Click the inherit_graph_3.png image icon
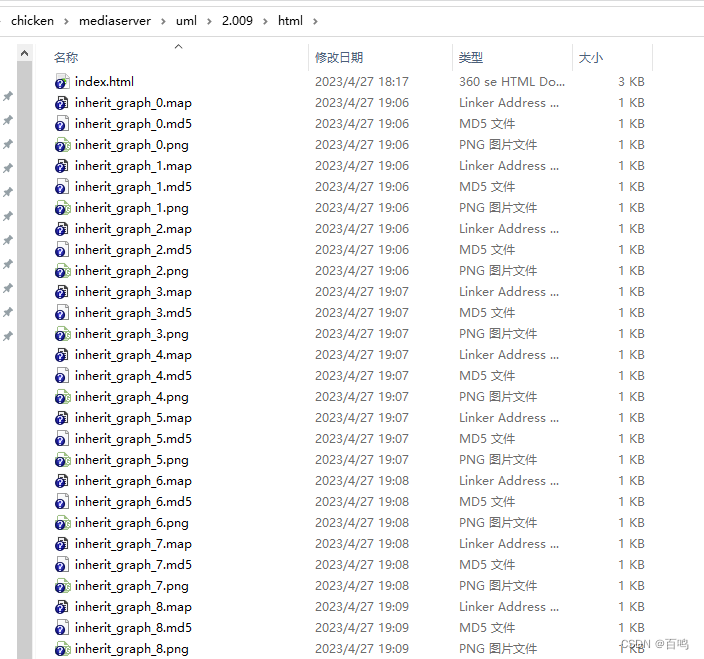The image size is (704, 659). (x=62, y=334)
